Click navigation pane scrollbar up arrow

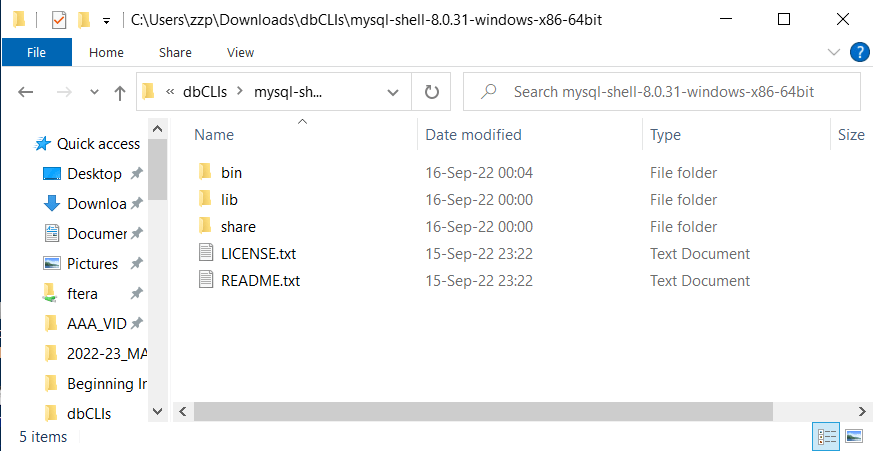click(x=158, y=129)
